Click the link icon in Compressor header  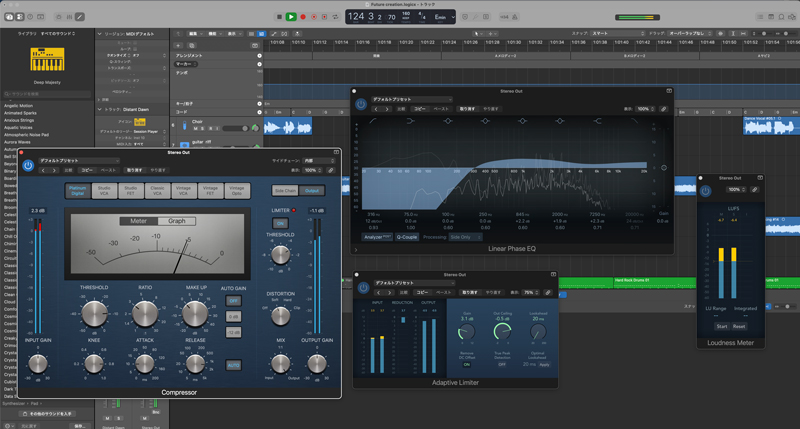pyautogui.click(x=331, y=170)
